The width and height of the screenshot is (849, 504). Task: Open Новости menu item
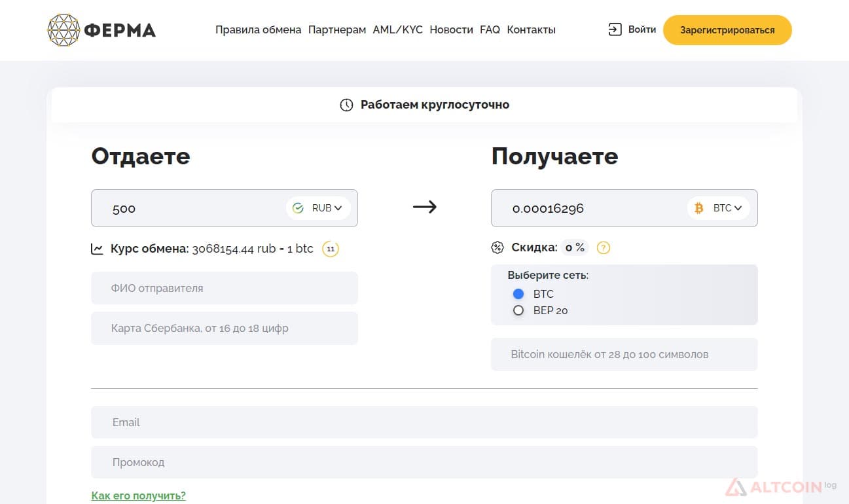click(x=451, y=29)
